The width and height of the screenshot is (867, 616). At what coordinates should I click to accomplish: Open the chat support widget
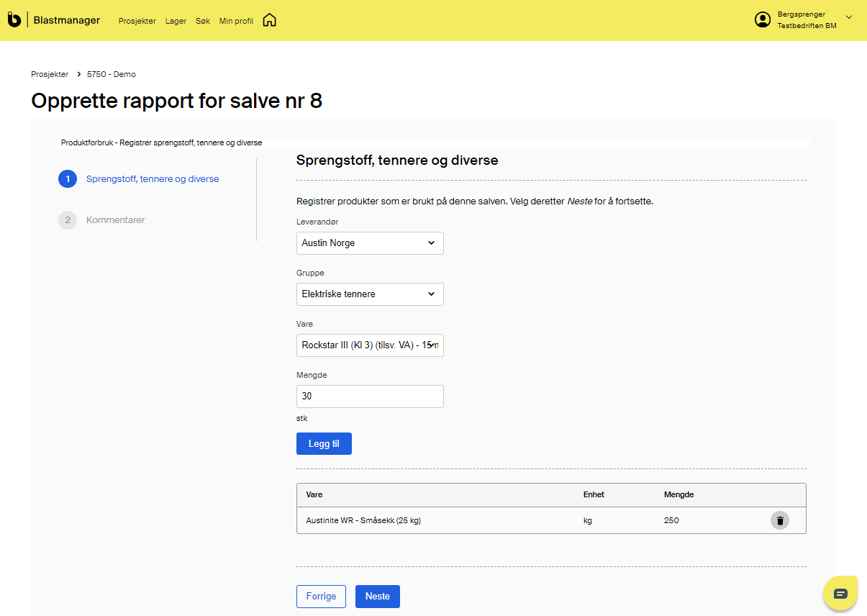tap(840, 594)
